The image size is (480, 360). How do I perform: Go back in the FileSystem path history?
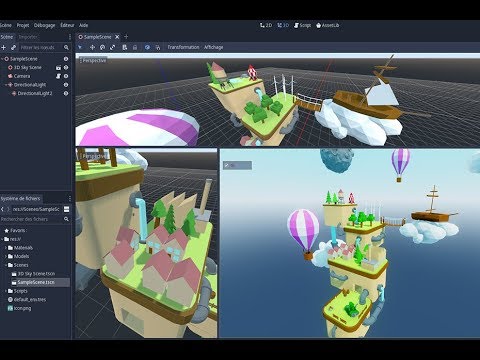[2, 209]
